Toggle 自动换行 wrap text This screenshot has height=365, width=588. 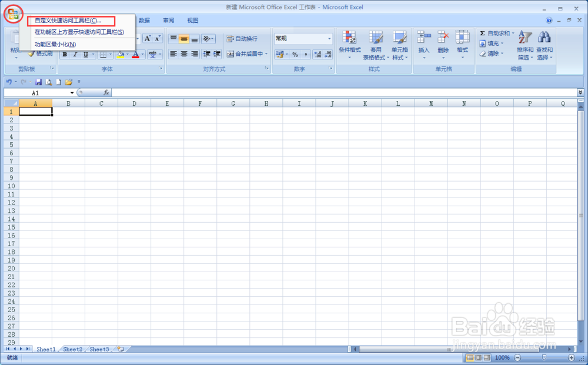tap(242, 39)
